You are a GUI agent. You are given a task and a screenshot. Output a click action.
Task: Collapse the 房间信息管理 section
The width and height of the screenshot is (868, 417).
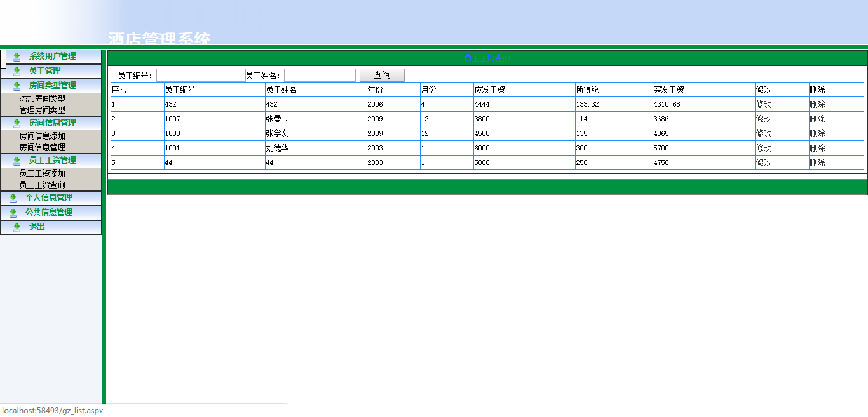click(x=51, y=123)
